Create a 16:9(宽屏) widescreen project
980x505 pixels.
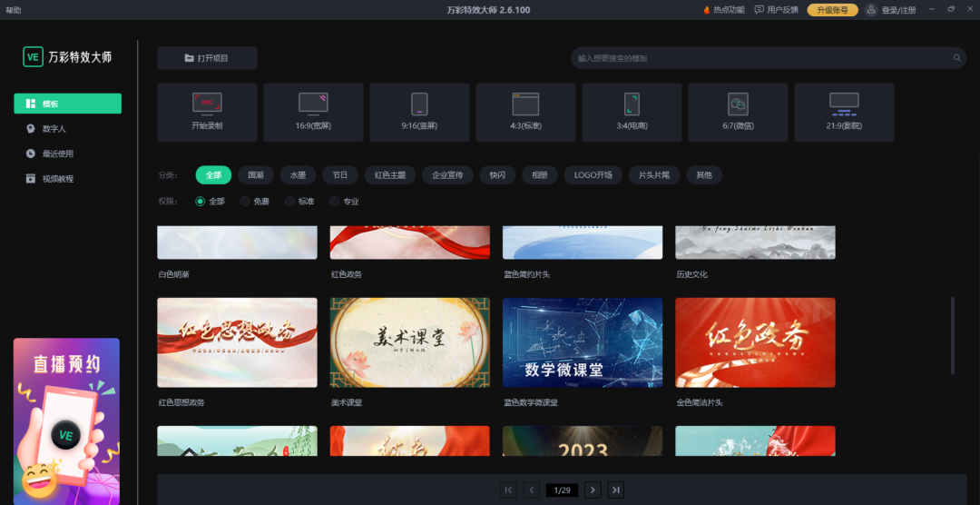tap(313, 113)
